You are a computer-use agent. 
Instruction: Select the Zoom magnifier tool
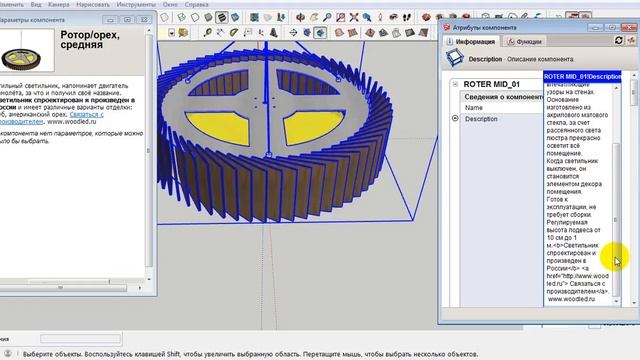[x=327, y=17]
